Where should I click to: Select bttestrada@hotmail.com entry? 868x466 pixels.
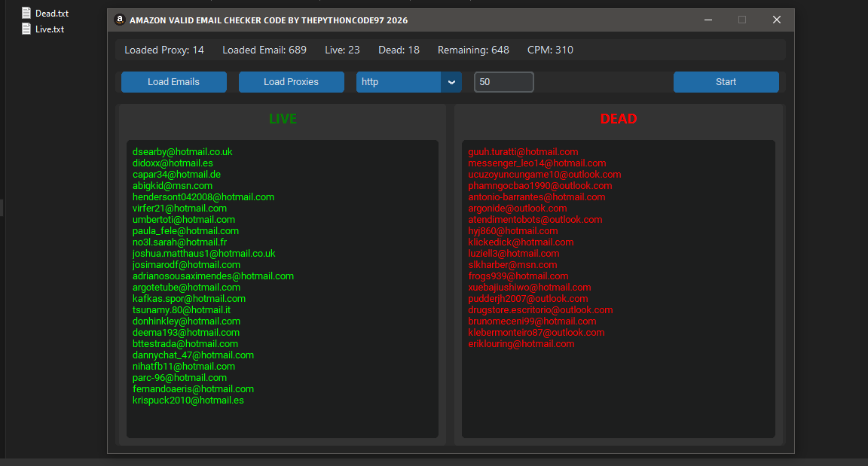click(185, 344)
